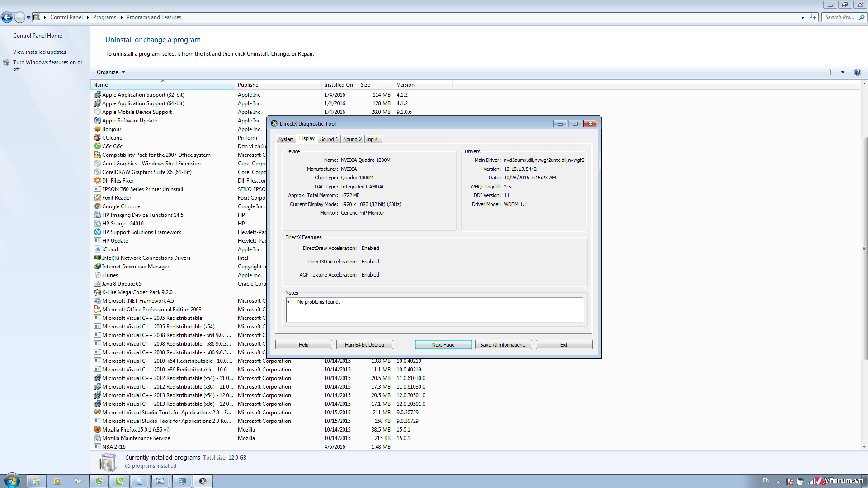Click the program list vertical scrollbar thumb
This screenshot has width=868, height=488.
pos(864,249)
